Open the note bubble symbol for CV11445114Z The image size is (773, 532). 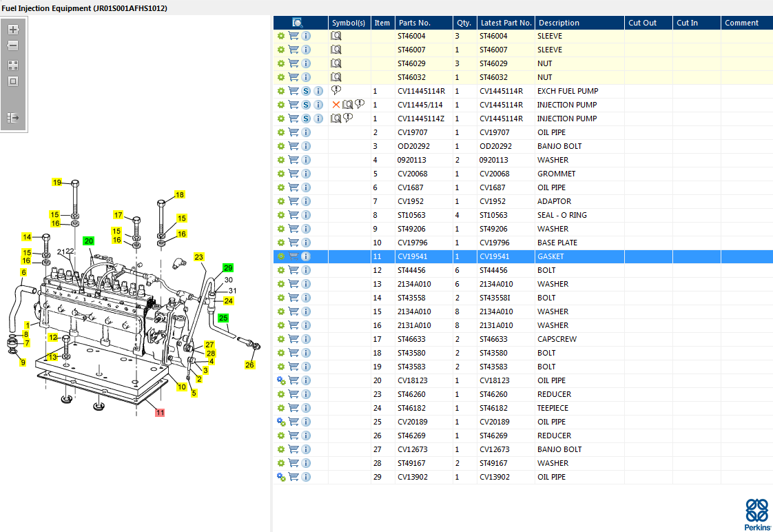[348, 119]
